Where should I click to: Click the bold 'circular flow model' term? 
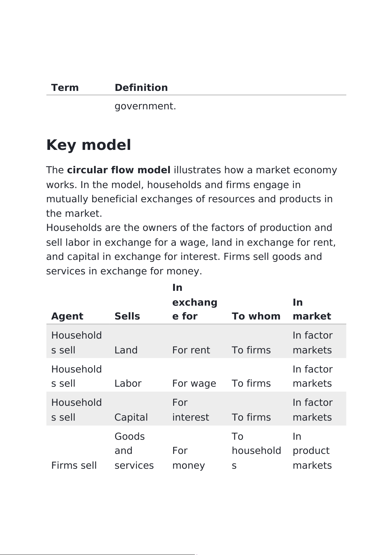(x=118, y=170)
